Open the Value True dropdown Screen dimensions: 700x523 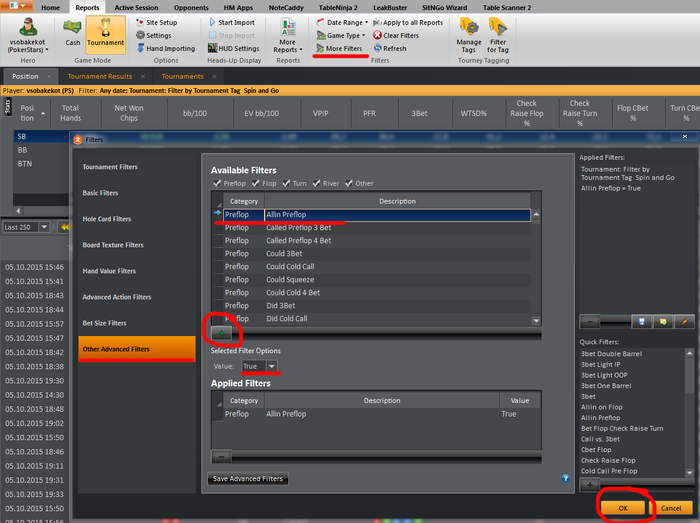point(271,366)
